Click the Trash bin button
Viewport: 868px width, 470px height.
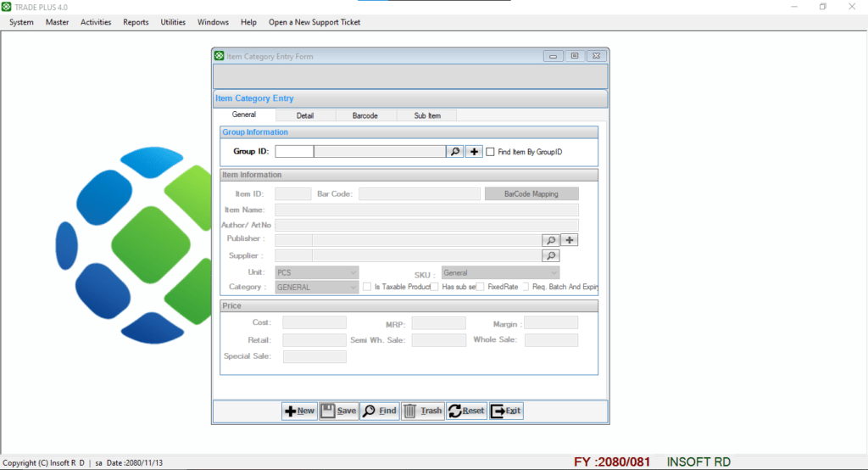423,411
